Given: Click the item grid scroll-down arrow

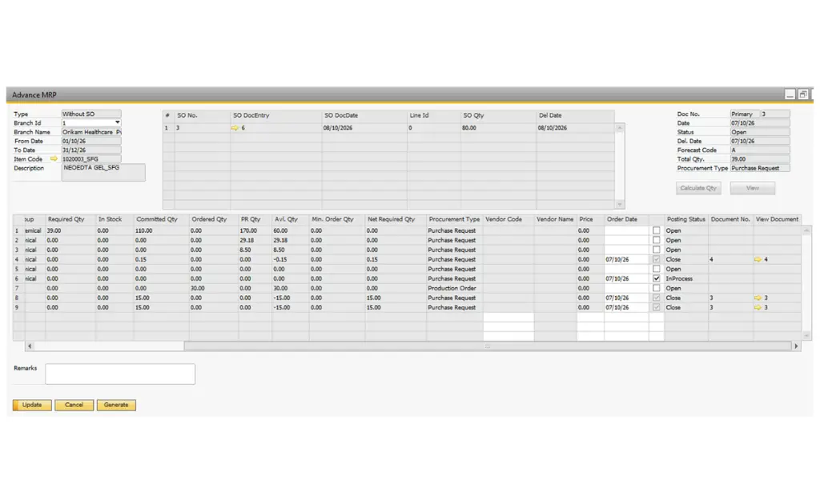Looking at the screenshot, I should [806, 335].
